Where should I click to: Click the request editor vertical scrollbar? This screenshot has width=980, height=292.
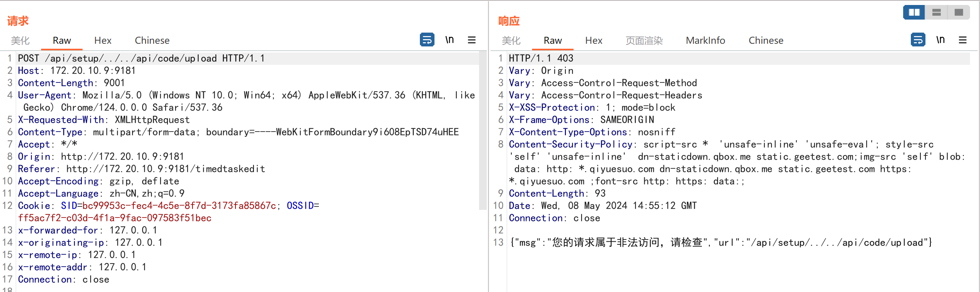point(483,130)
